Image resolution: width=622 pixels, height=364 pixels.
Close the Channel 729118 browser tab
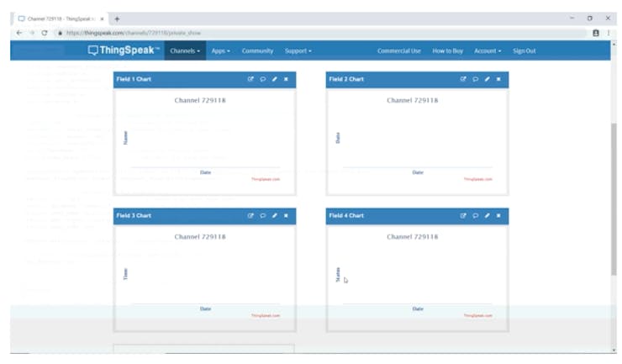(102, 18)
